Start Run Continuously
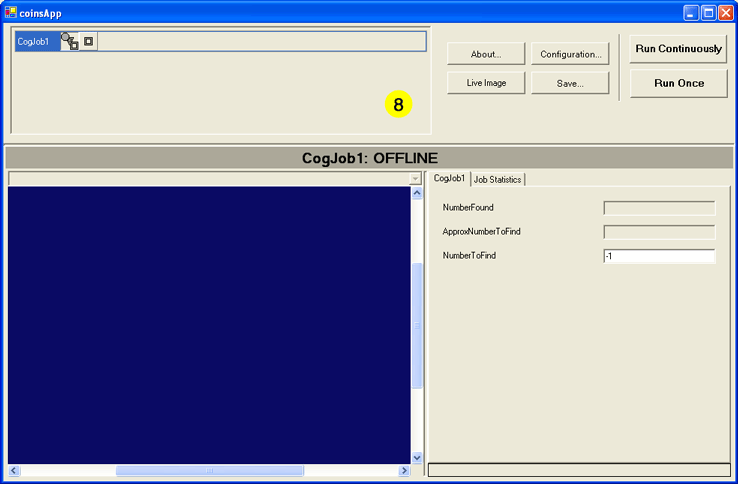This screenshot has height=484, width=738. [678, 49]
